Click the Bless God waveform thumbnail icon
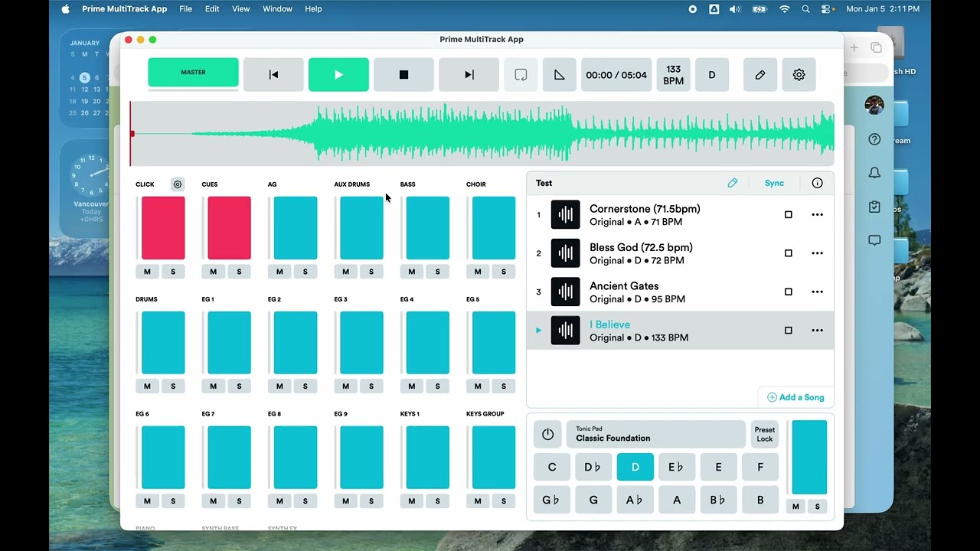The image size is (980, 551). tap(566, 253)
